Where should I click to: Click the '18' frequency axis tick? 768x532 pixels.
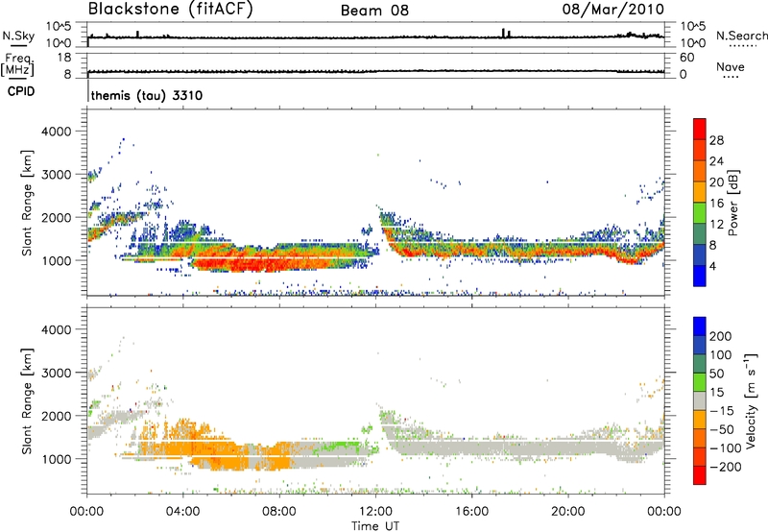[x=64, y=58]
